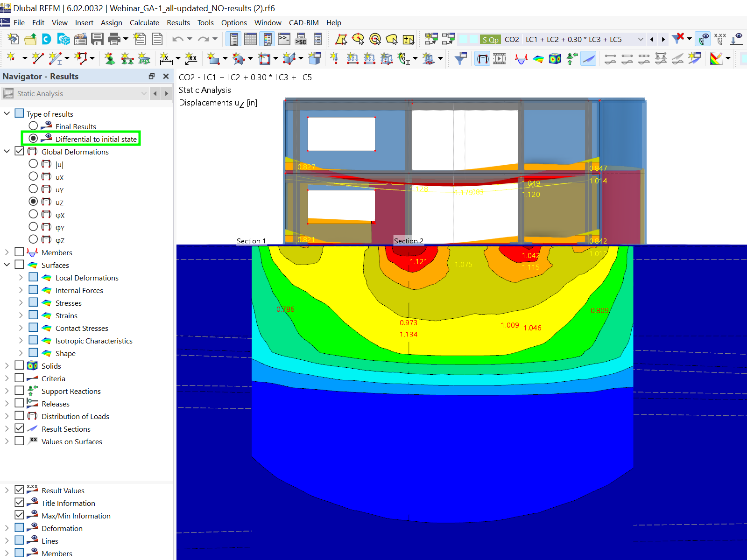This screenshot has height=560, width=747.
Task: Open the Results menu
Action: click(178, 22)
